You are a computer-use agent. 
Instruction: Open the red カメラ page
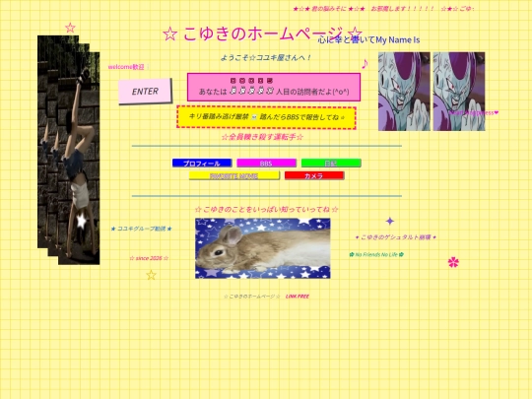click(314, 175)
